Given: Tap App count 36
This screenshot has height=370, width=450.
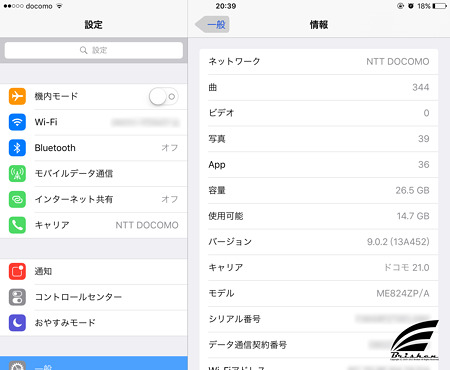Looking at the screenshot, I should pyautogui.click(x=424, y=164).
